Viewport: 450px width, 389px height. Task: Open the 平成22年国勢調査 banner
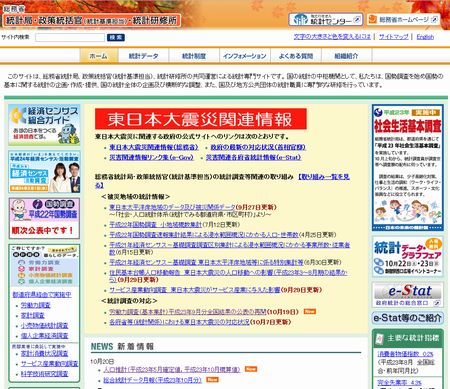(x=44, y=218)
